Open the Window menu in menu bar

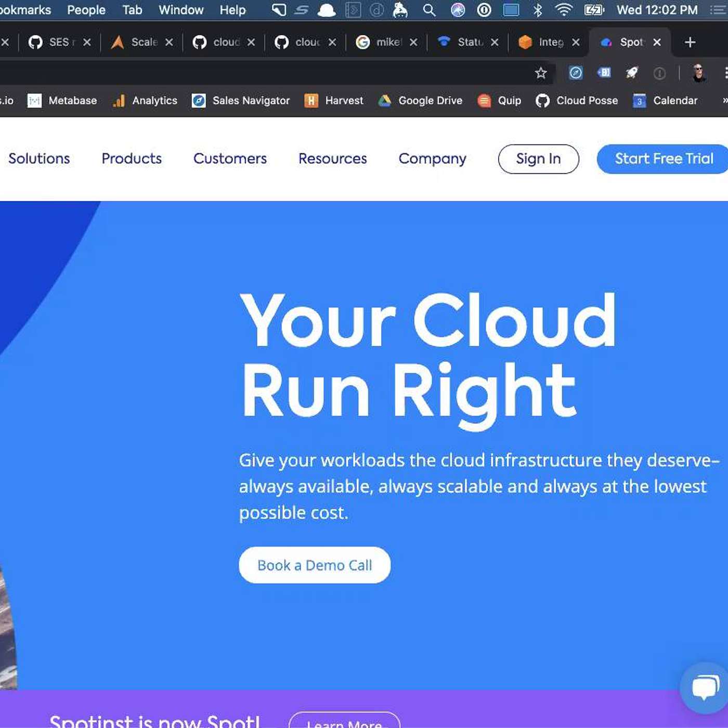(x=181, y=10)
